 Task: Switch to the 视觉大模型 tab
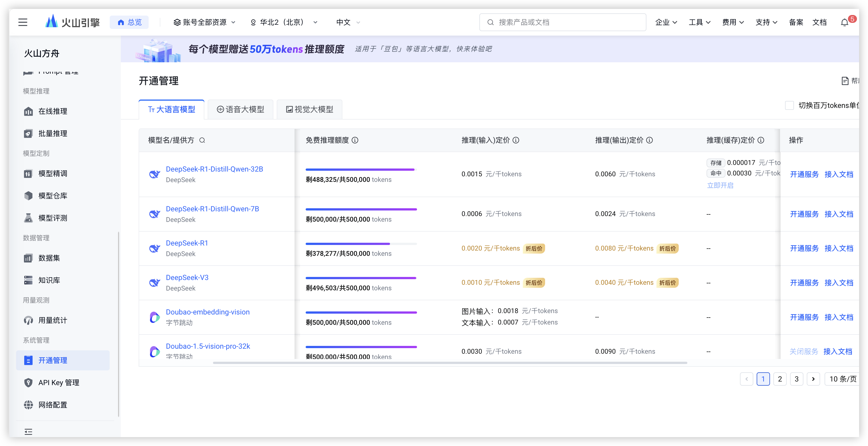(309, 109)
